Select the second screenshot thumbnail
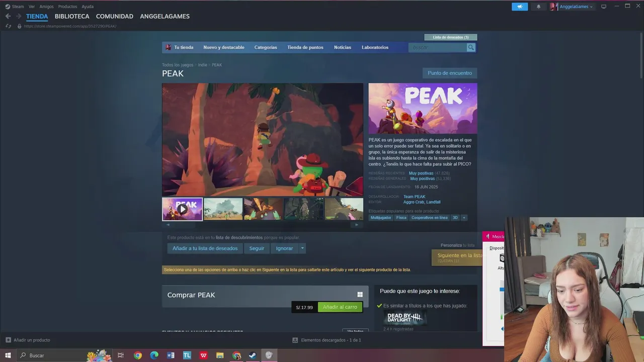The width and height of the screenshot is (644, 362). click(223, 209)
